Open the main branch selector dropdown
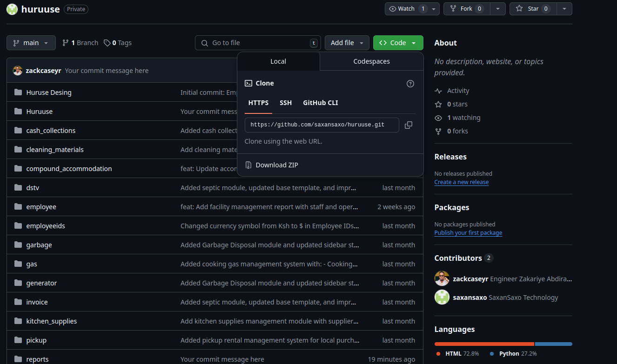 pyautogui.click(x=31, y=43)
